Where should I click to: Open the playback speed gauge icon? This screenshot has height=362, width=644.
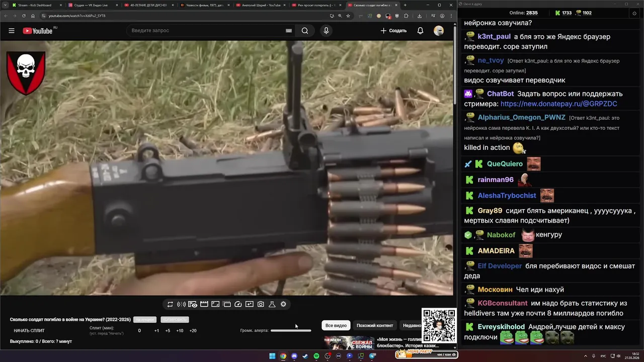coord(238,304)
